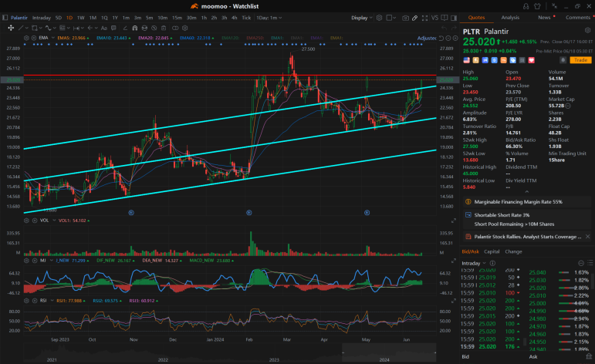Screen dimensions: 595x364
Task: Expand the RSI indicator dropdown arrow
Action: pos(52,301)
